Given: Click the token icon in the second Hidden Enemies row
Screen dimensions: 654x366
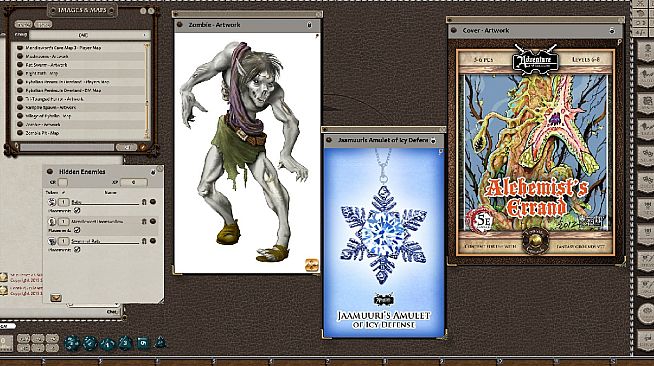Looking at the screenshot, I should point(52,221).
